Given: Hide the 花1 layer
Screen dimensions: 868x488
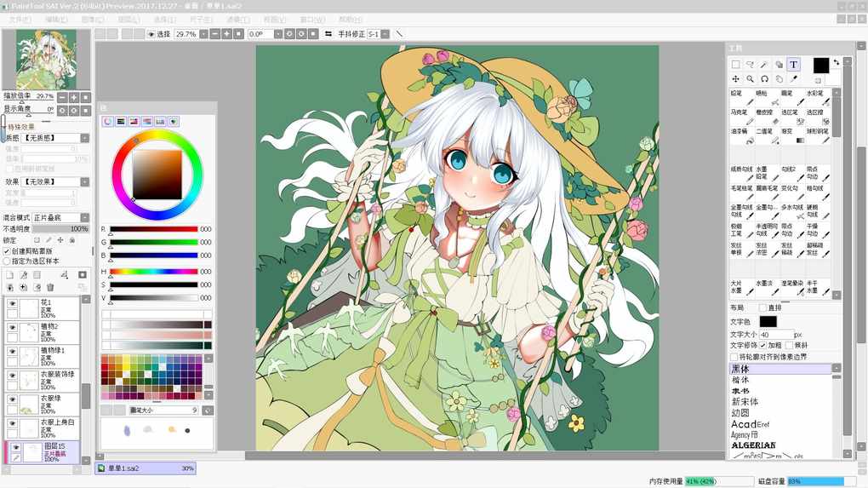Looking at the screenshot, I should point(12,303).
